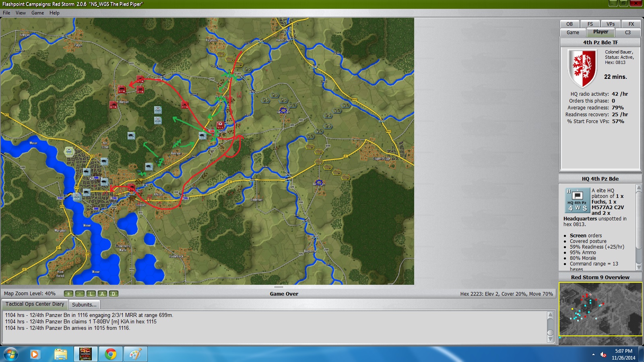Click the Game Over status text
Viewport: 644px width, 362px height.
click(284, 294)
